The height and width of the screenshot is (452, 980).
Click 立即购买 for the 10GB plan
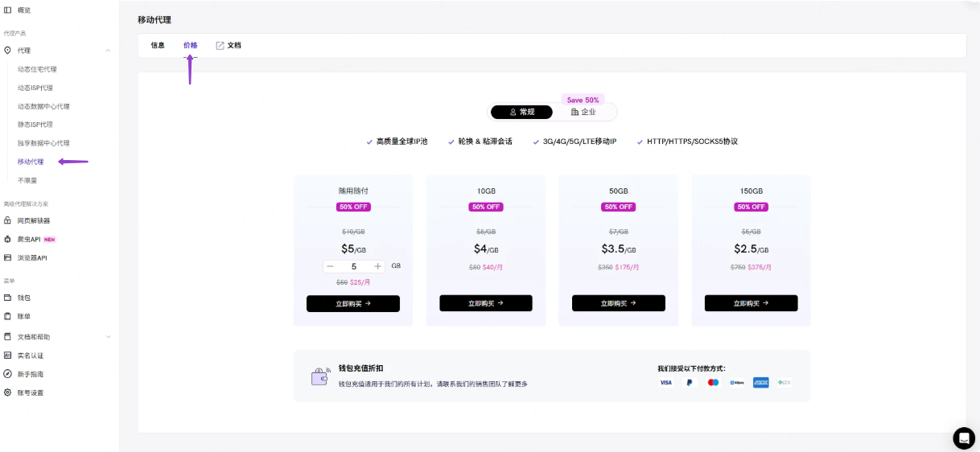pos(486,303)
